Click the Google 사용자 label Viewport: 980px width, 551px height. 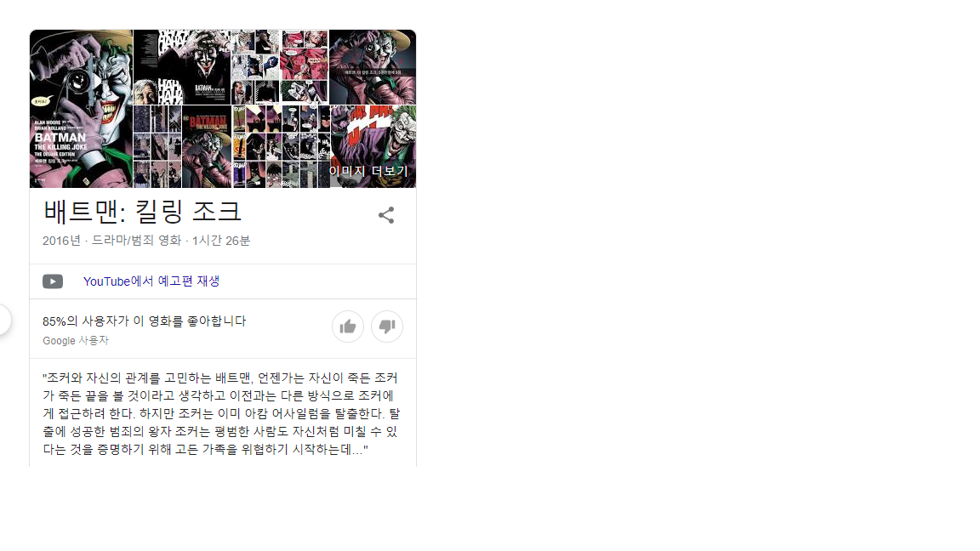pos(76,340)
